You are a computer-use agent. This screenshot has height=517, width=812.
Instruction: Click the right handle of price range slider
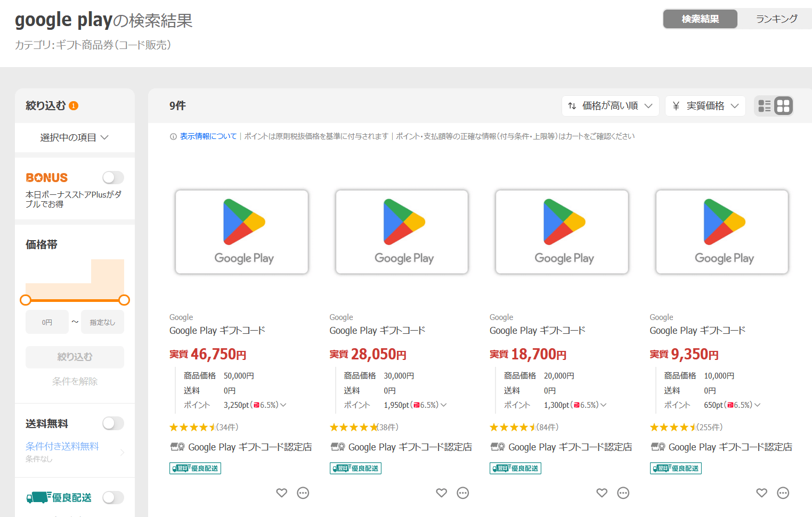124,300
